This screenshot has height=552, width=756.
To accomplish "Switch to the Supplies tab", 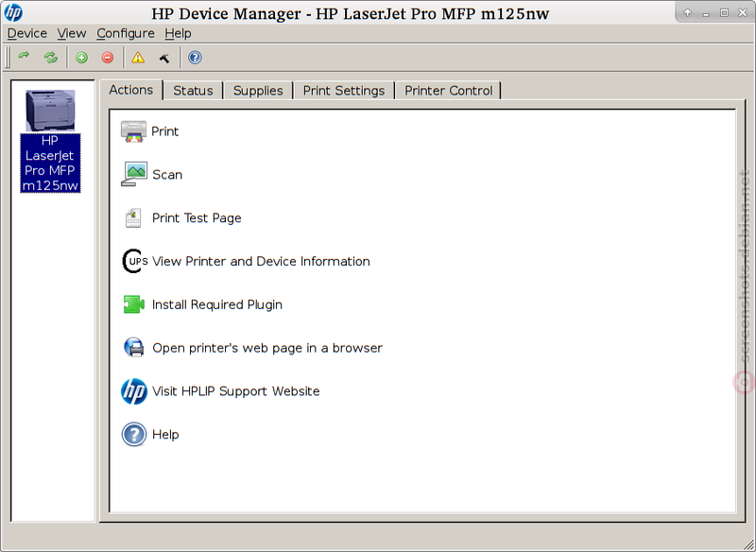I will coord(258,91).
